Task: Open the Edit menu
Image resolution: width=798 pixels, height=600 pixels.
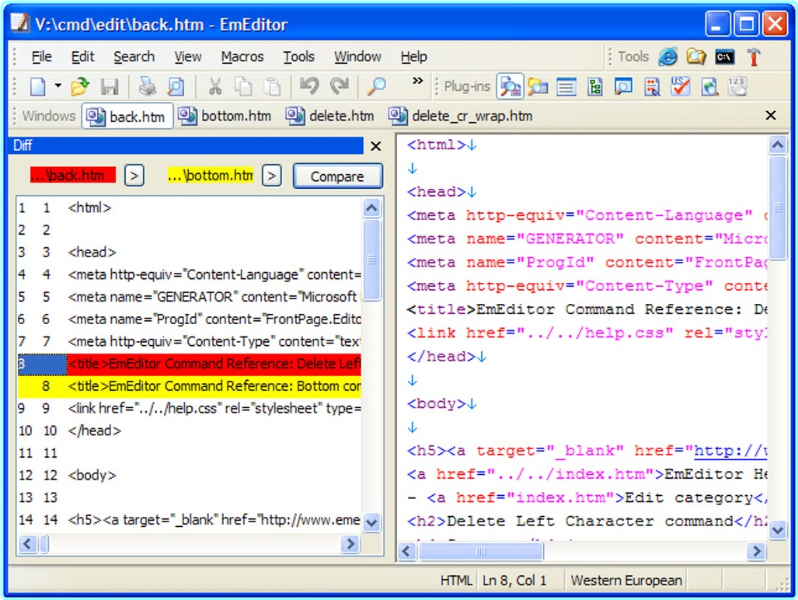Action: 83,56
